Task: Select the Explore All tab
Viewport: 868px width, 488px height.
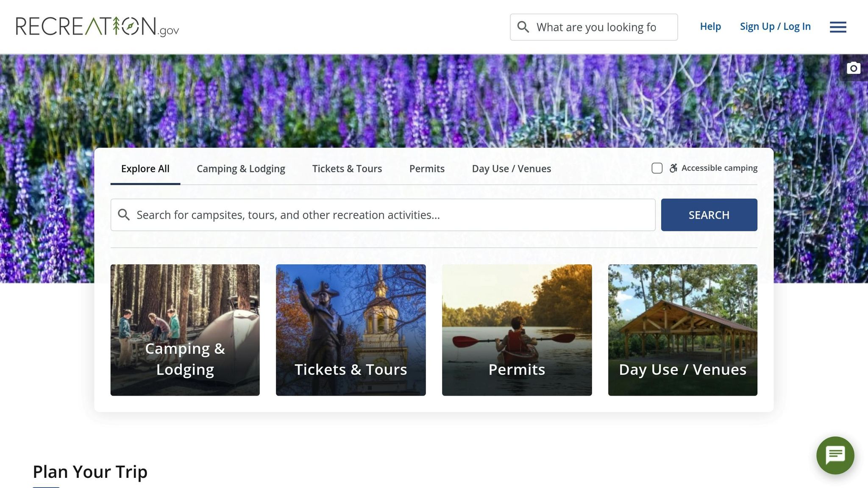Action: click(x=145, y=169)
